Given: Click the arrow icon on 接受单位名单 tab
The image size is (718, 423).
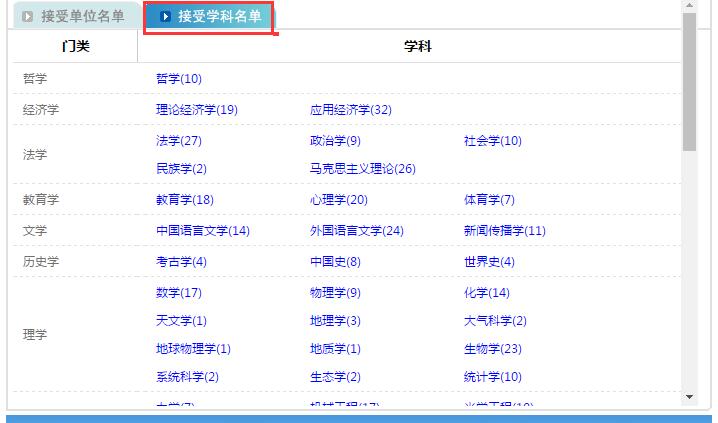Looking at the screenshot, I should 28,16.
